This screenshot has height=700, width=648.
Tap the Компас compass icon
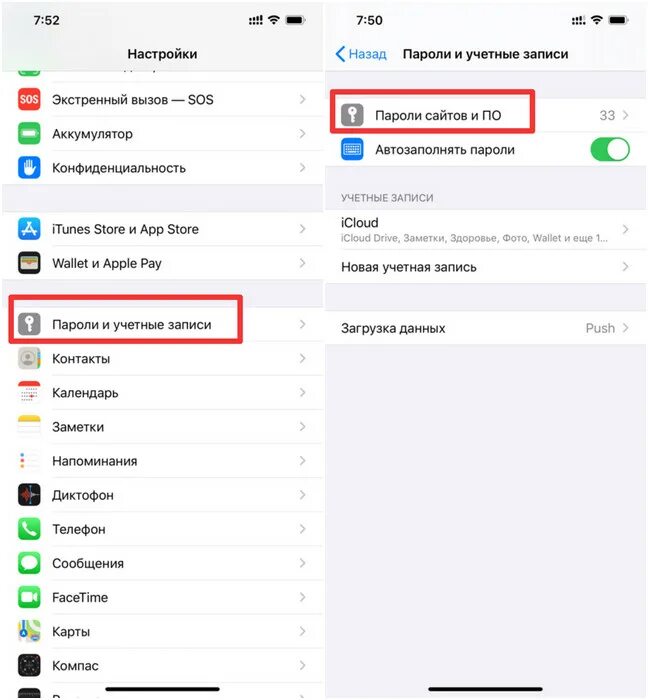29,665
